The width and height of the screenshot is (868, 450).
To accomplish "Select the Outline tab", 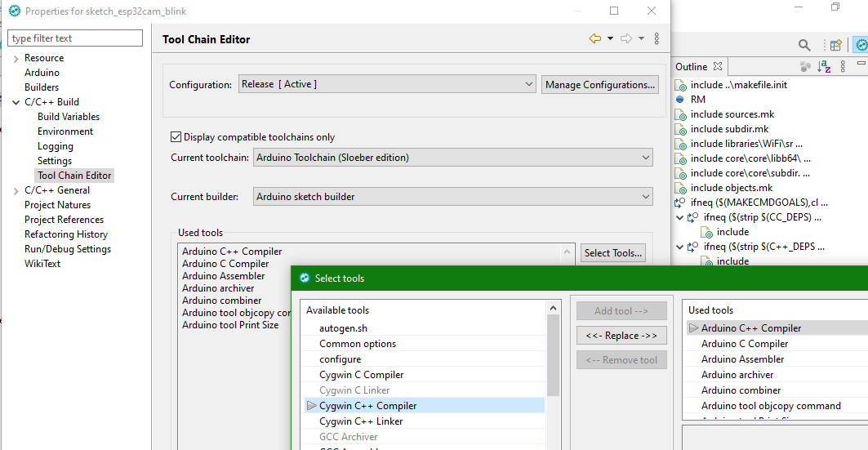I will [x=692, y=66].
